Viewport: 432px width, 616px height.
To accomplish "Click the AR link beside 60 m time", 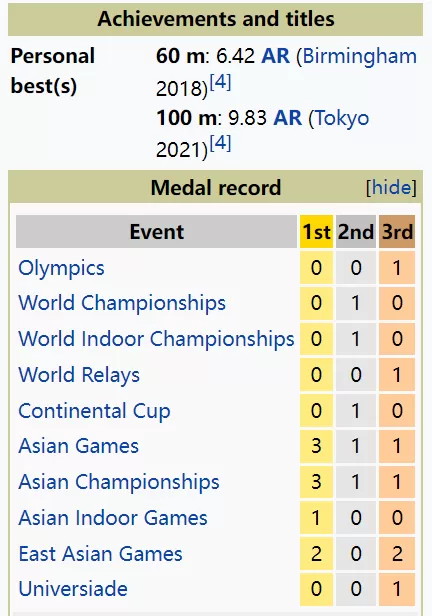I will (275, 56).
